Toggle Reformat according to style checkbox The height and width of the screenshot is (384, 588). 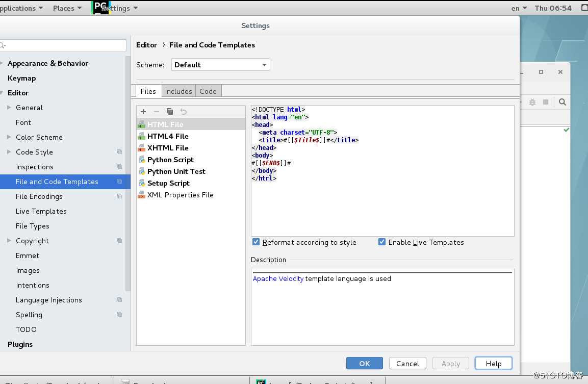click(255, 242)
